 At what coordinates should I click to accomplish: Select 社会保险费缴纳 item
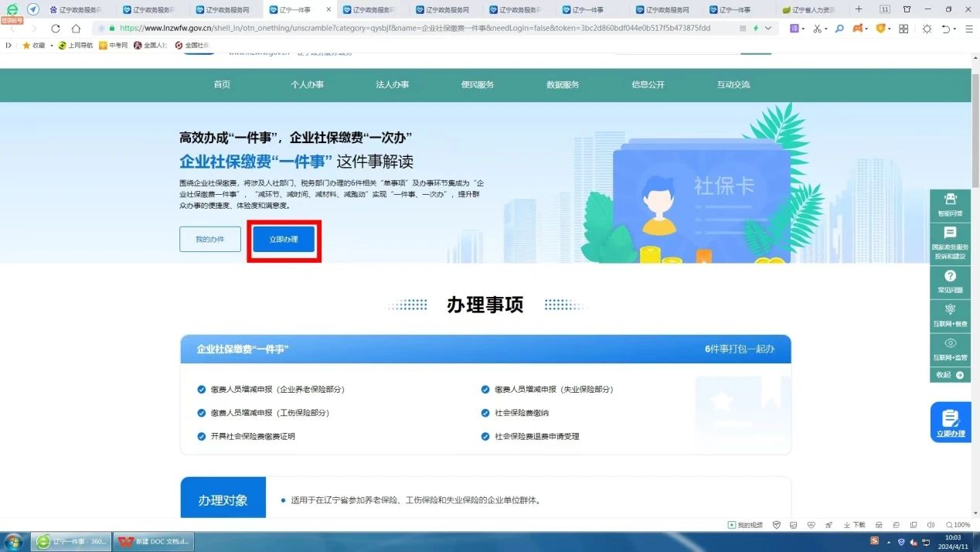pyautogui.click(x=515, y=413)
